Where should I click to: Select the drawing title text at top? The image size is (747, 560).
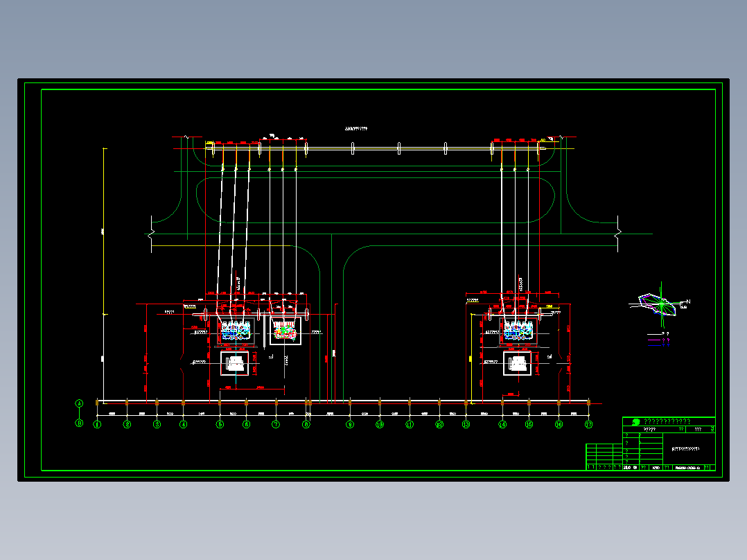pos(356,129)
